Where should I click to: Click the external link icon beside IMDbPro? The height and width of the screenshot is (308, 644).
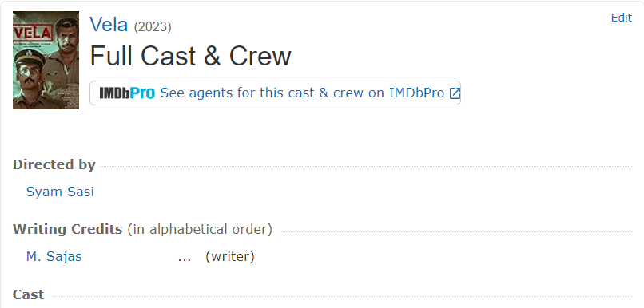pyautogui.click(x=455, y=93)
